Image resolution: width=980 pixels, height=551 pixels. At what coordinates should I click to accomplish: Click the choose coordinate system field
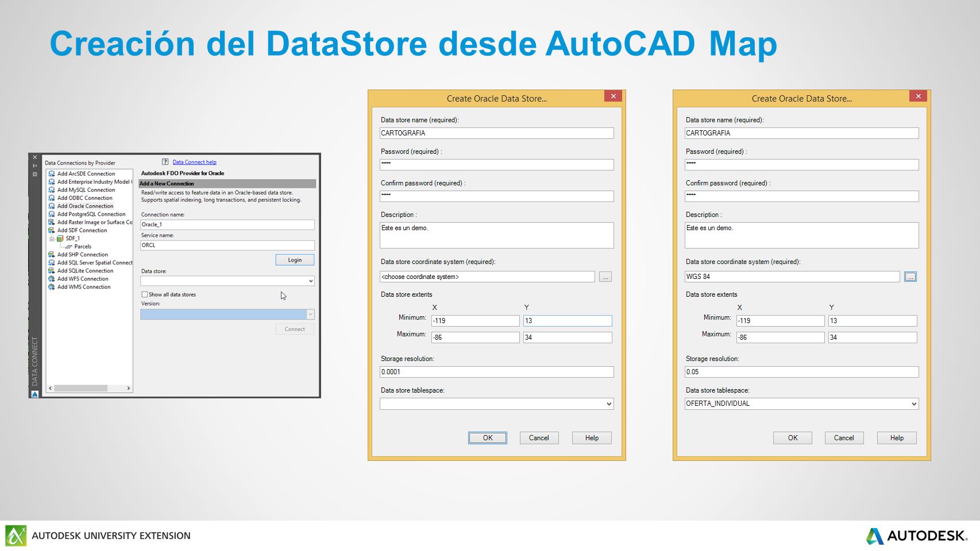487,277
